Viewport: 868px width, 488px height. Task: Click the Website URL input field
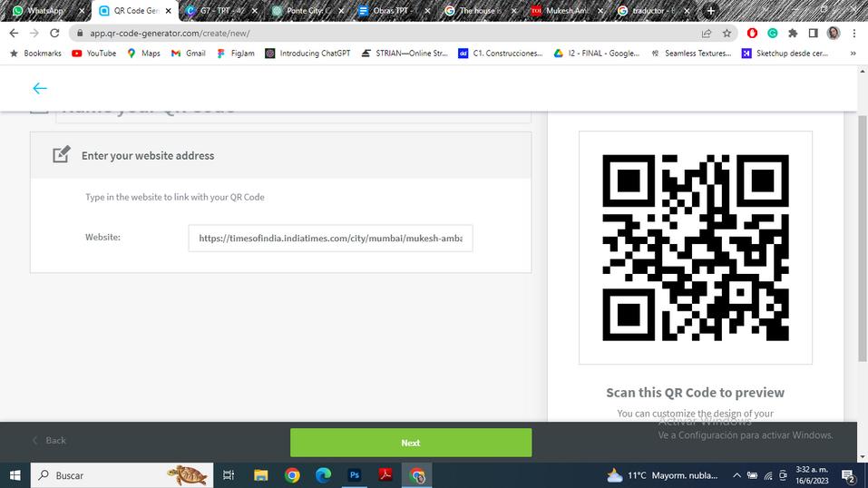click(x=330, y=239)
